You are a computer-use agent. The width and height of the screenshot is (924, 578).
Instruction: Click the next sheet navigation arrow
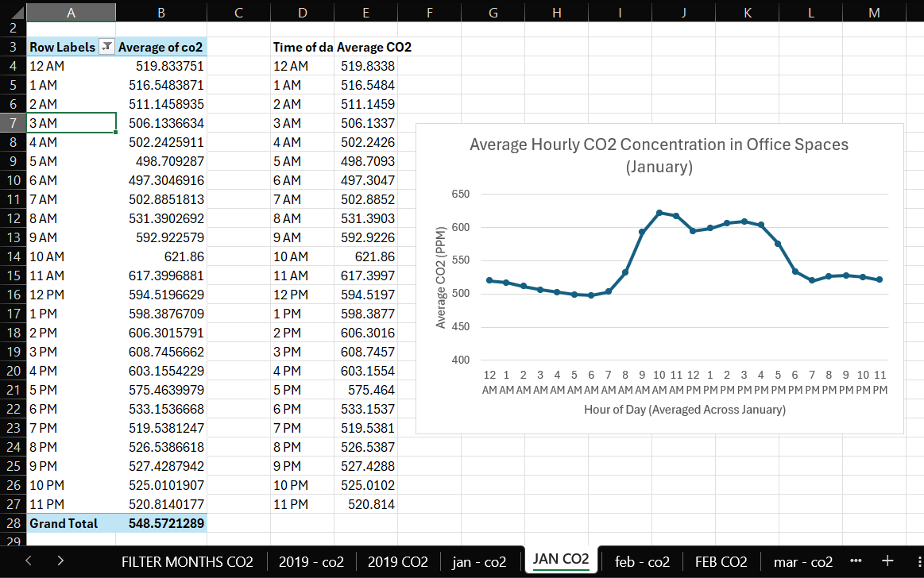(x=60, y=561)
